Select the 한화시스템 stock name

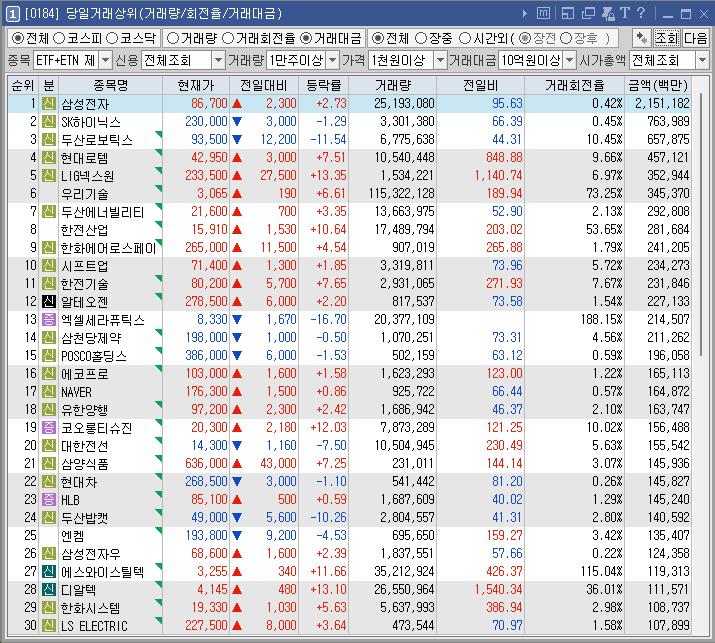pyautogui.click(x=91, y=607)
